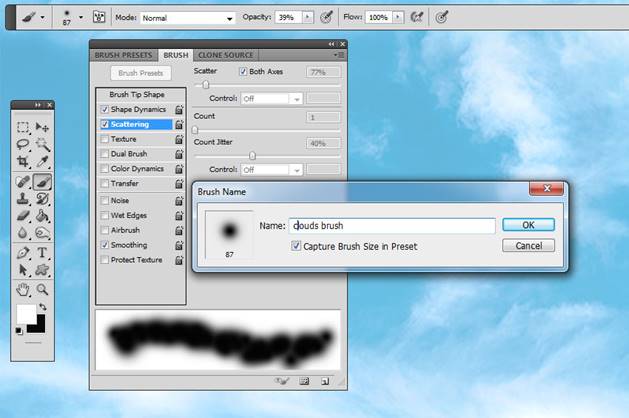
Task: Select the Sponge tool
Action: [x=42, y=233]
